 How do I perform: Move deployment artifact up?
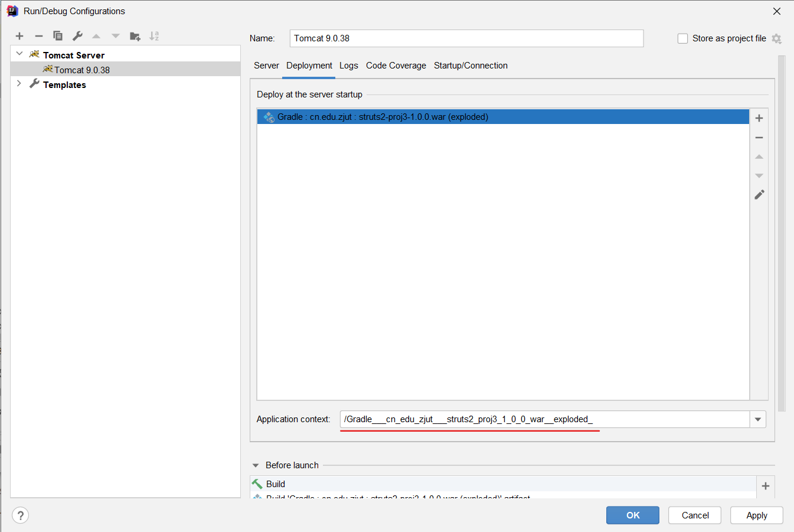pos(759,156)
